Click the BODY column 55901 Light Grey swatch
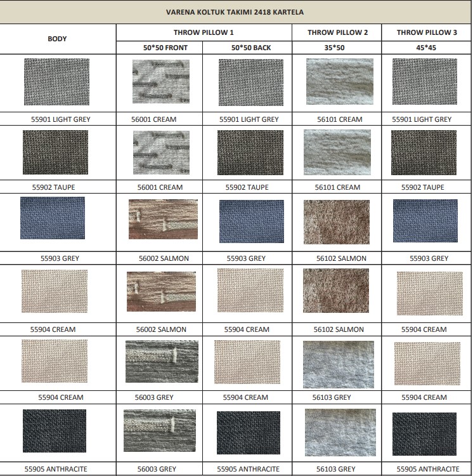Screen dimensions: 473x476 56,82
